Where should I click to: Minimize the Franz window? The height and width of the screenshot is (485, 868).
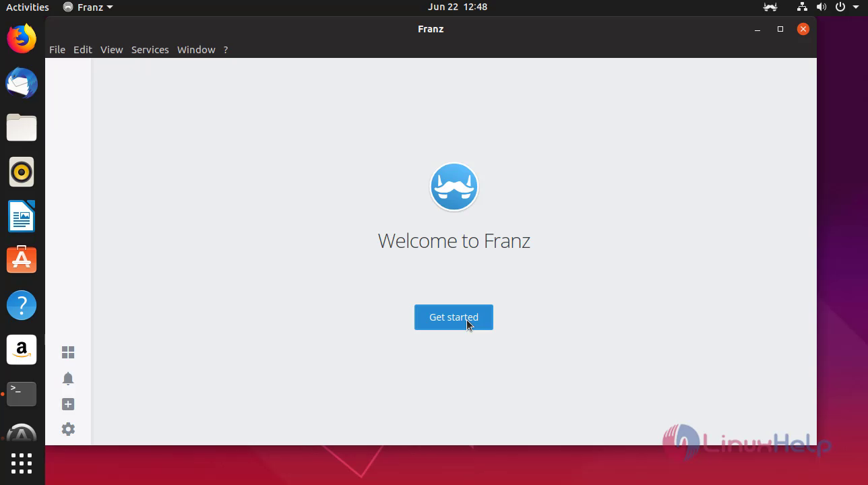757,29
